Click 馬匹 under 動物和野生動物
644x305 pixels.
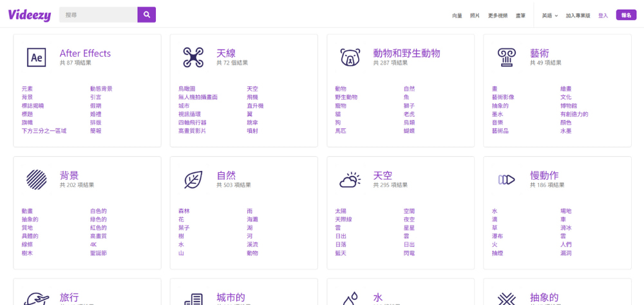[341, 131]
